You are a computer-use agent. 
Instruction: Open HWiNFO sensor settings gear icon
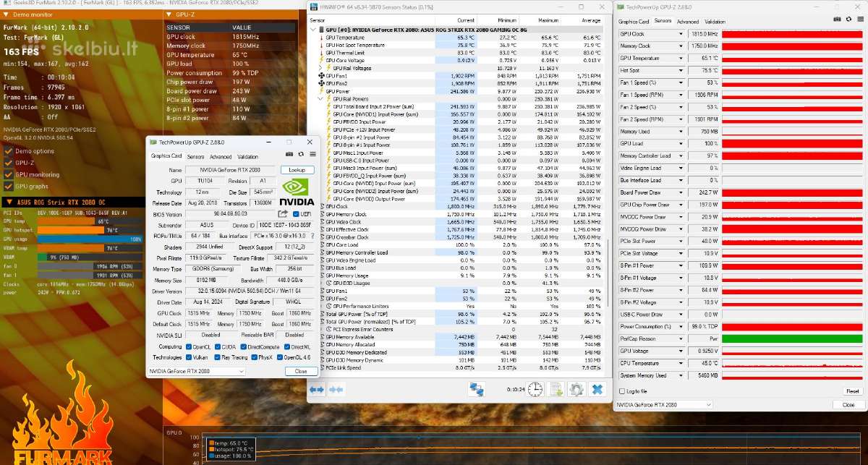pyautogui.click(x=576, y=389)
